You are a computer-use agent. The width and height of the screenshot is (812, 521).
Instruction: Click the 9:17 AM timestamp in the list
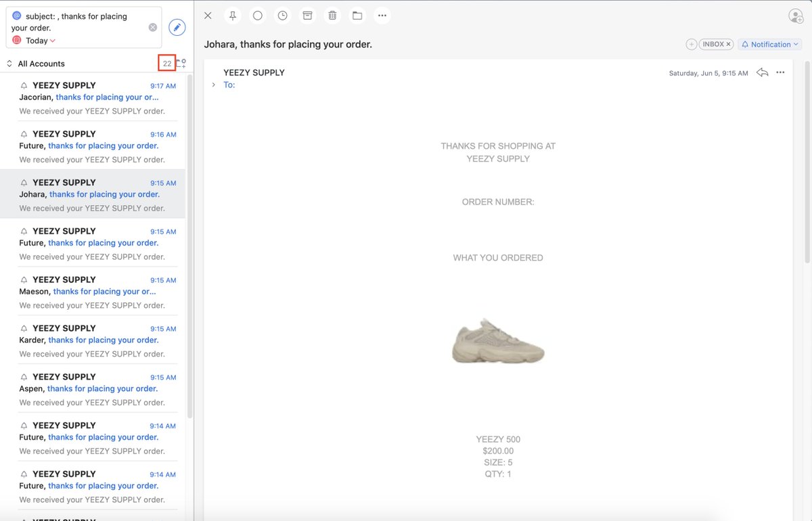tap(163, 86)
